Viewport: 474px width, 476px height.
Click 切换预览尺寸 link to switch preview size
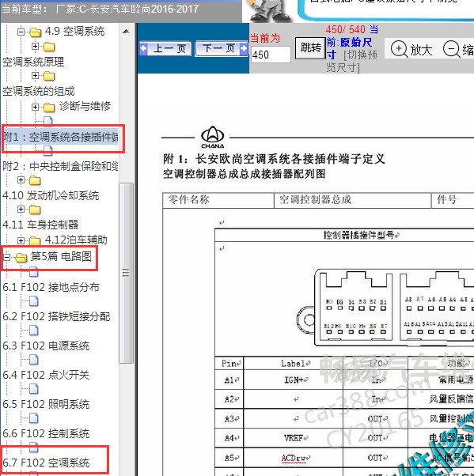(x=351, y=61)
